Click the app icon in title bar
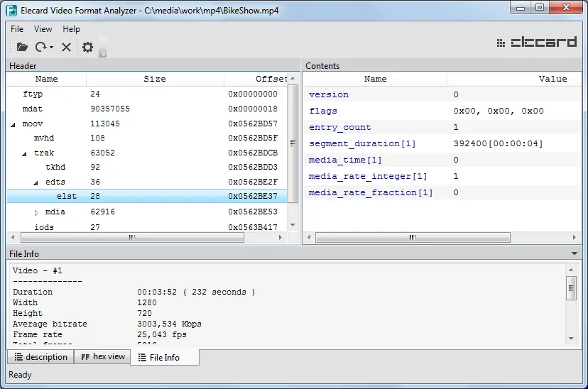The height and width of the screenshot is (389, 588). click(x=11, y=10)
